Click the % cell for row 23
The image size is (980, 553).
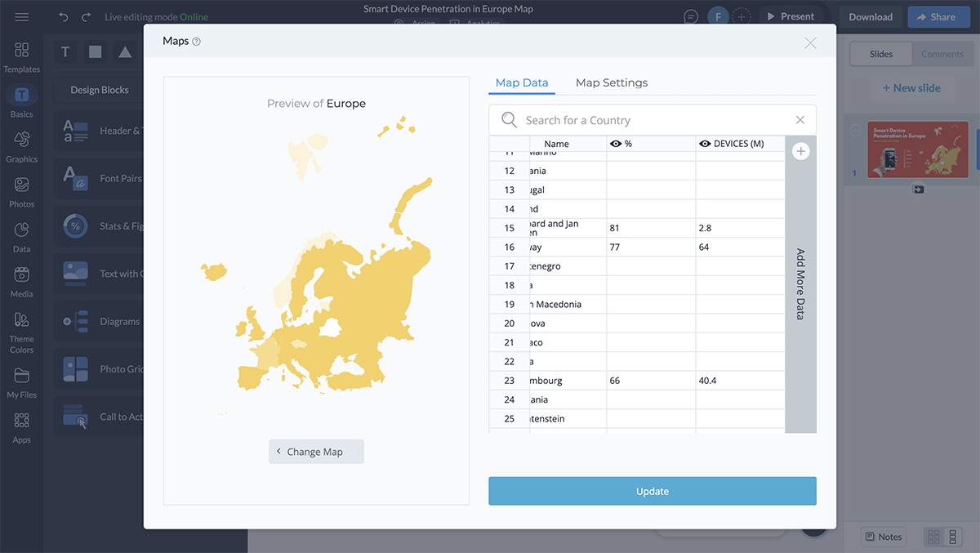coord(651,381)
